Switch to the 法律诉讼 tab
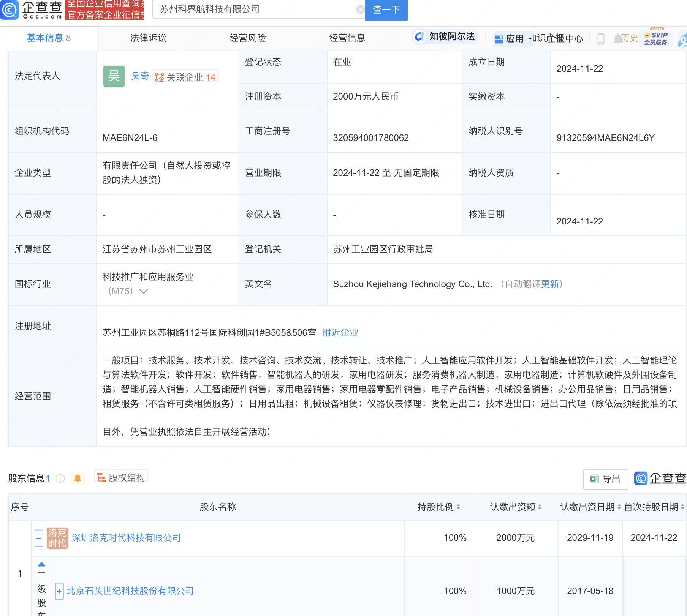The height and width of the screenshot is (616, 687). click(x=149, y=38)
